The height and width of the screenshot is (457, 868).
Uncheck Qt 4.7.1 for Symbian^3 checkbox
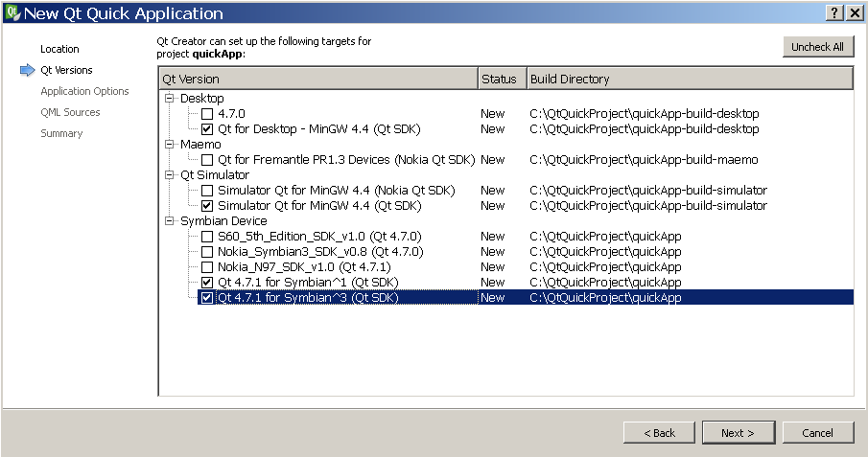(207, 298)
